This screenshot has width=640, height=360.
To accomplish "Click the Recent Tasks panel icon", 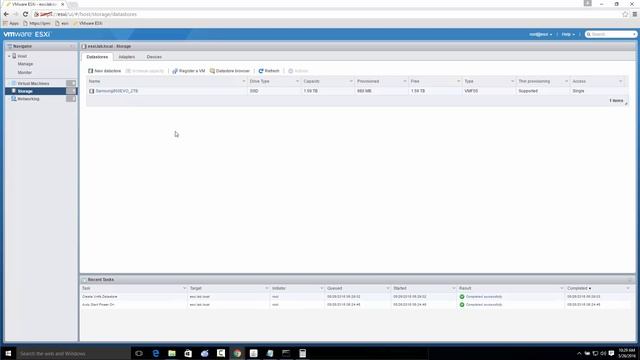I will pos(84,280).
